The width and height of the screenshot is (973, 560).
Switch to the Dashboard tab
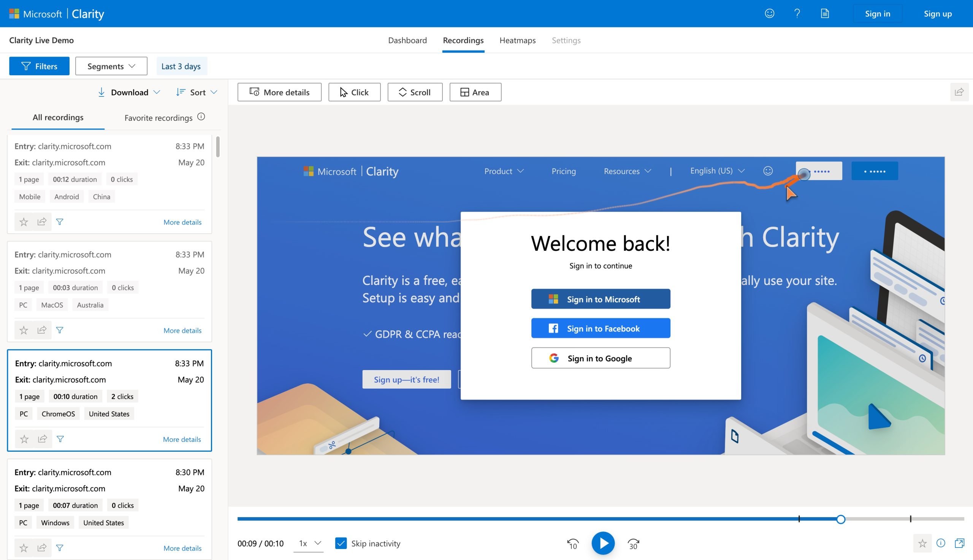click(408, 40)
